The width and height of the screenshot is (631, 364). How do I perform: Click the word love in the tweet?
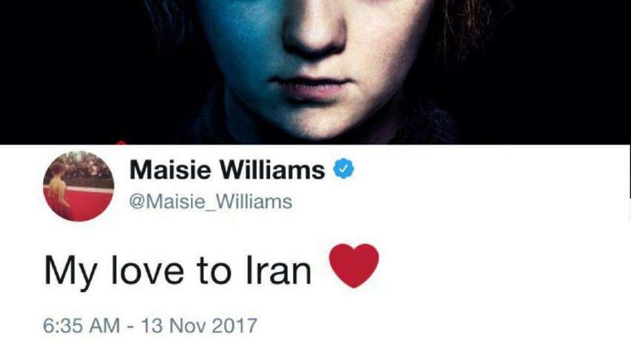(148, 271)
